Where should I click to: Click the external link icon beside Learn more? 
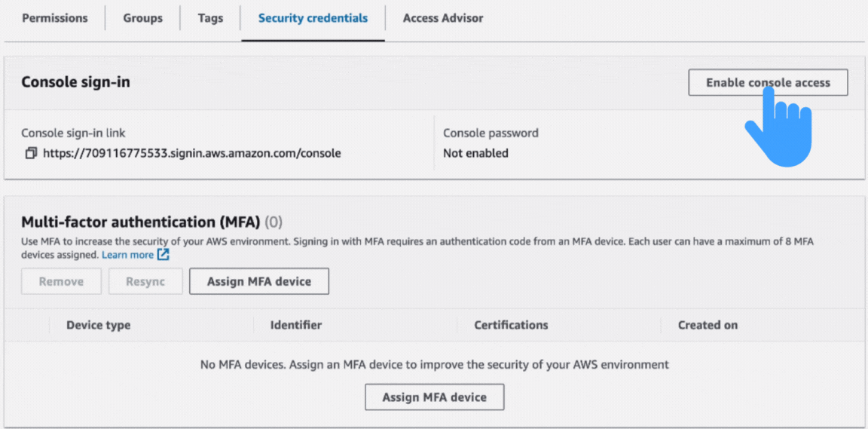pyautogui.click(x=164, y=255)
